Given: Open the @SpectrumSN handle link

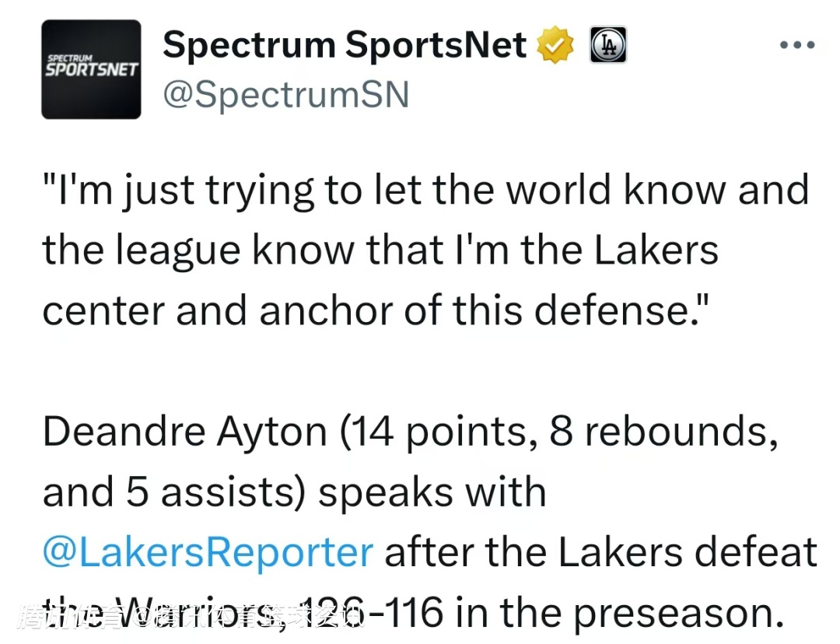Looking at the screenshot, I should [x=285, y=95].
